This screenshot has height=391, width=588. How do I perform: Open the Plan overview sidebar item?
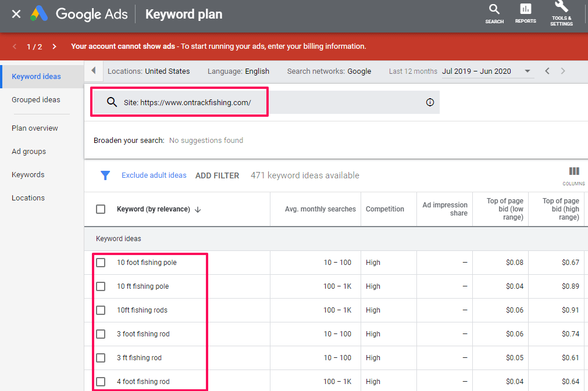[x=35, y=128]
